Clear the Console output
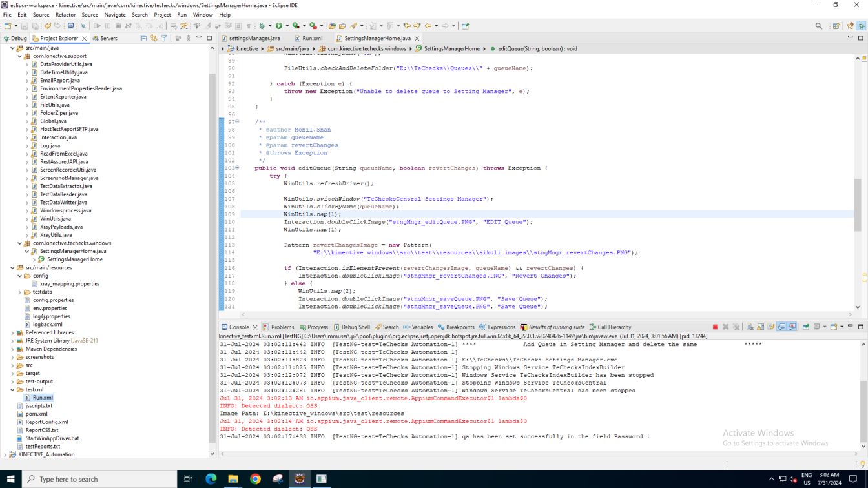 click(750, 327)
